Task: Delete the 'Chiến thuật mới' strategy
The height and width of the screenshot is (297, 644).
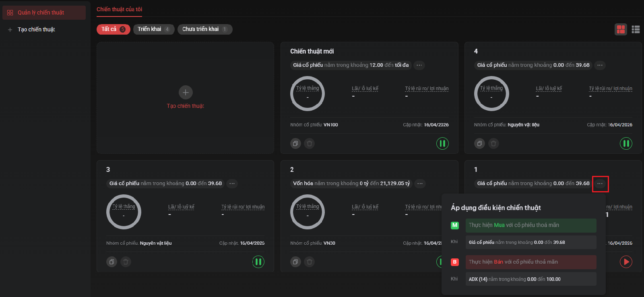Action: tap(309, 143)
